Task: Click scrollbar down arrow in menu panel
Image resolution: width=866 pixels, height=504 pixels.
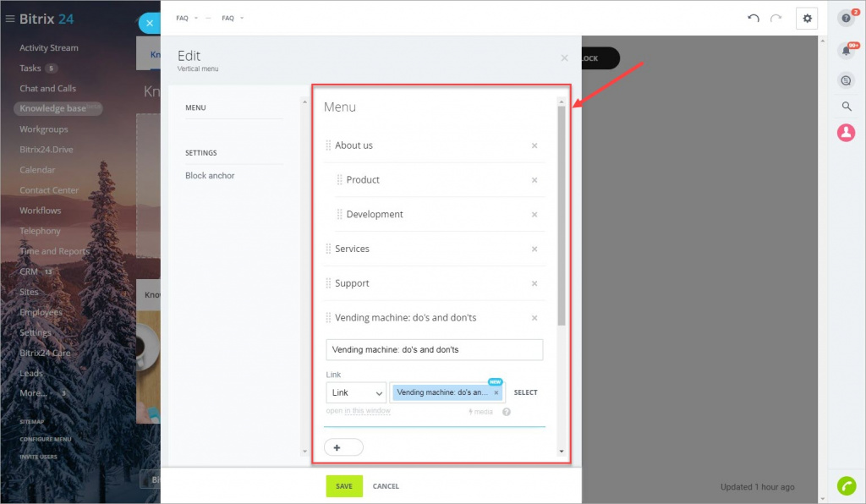Action: 562,451
